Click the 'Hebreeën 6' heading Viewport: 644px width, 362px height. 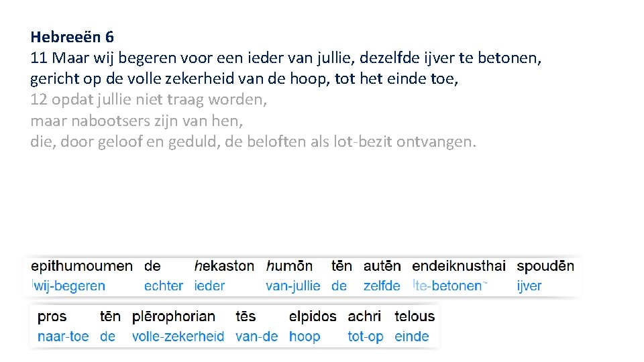pyautogui.click(x=72, y=36)
